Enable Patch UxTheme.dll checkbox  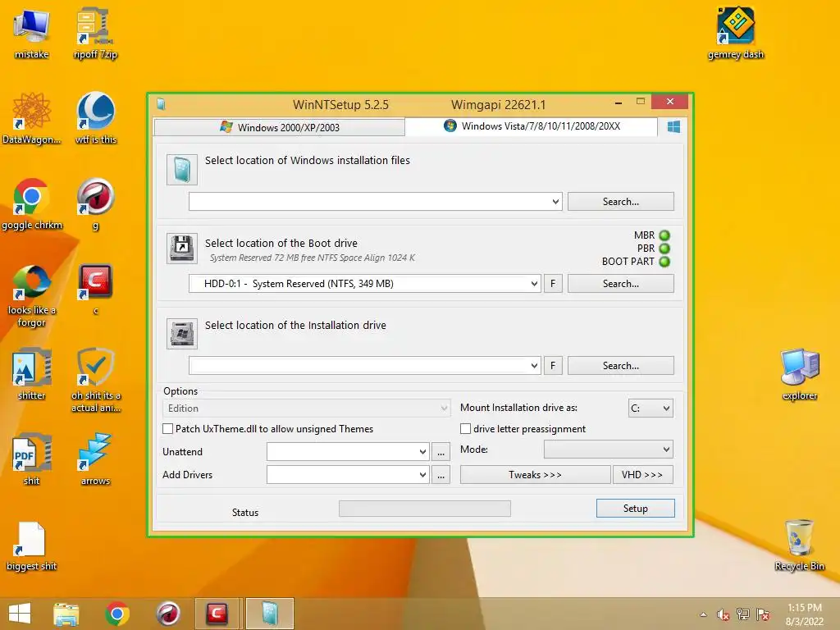(x=167, y=428)
